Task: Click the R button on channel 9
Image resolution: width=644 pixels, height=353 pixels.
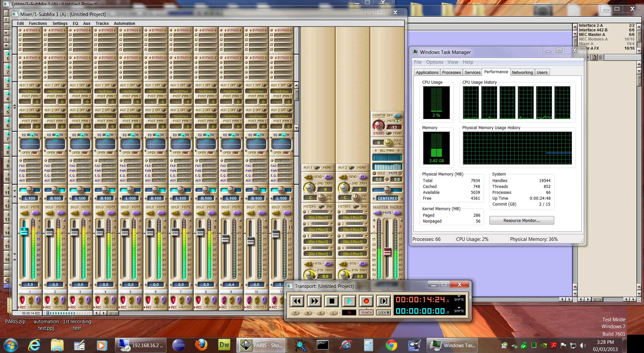Action: [x=224, y=300]
